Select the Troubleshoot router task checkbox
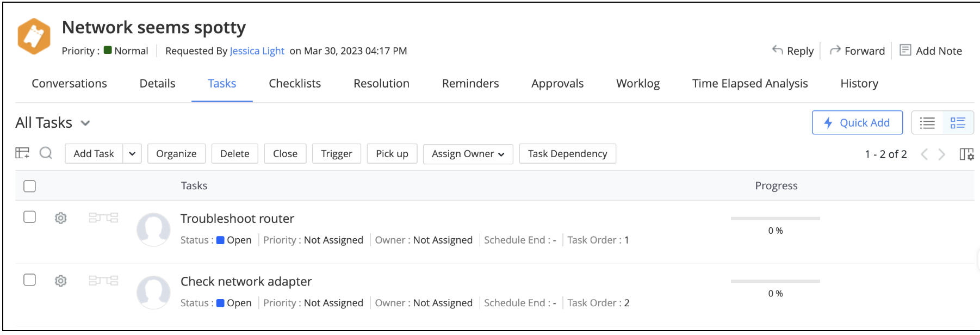The width and height of the screenshot is (980, 335). (30, 217)
